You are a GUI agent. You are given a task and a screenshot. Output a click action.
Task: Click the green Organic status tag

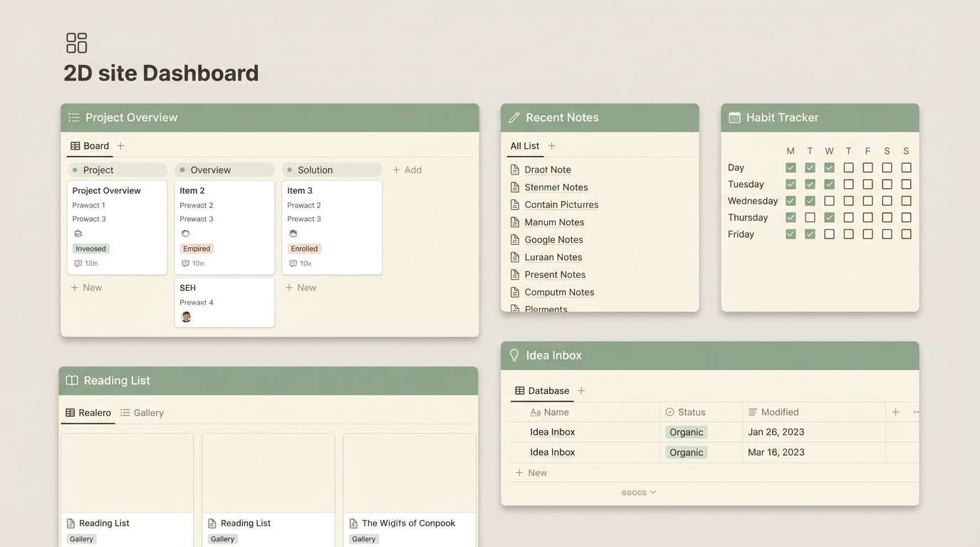tap(685, 431)
